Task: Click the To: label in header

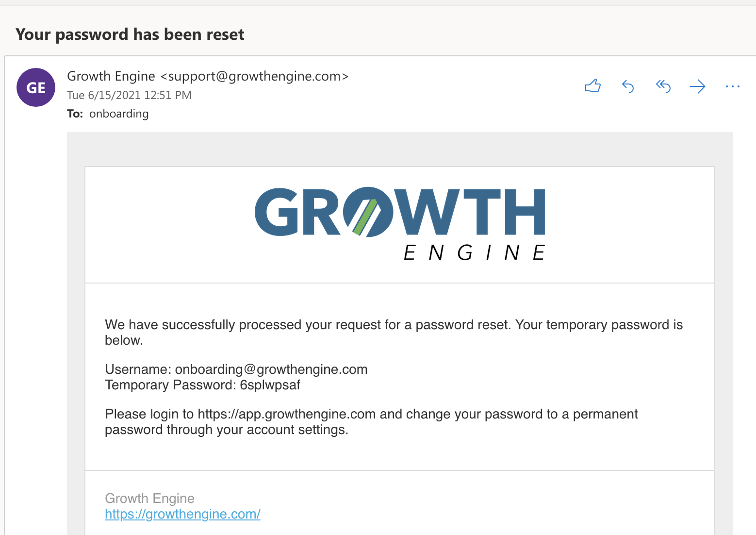Action: pyautogui.click(x=75, y=114)
